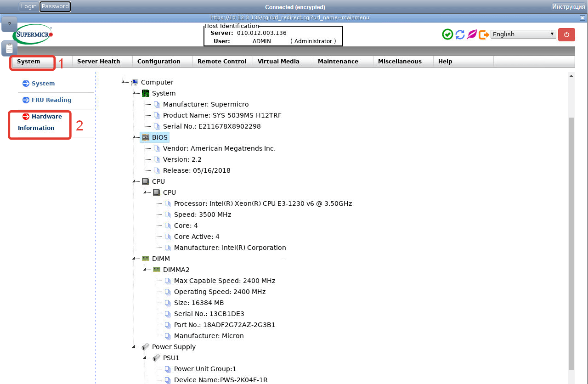588x384 pixels.
Task: Open the Maintenance menu
Action: (338, 62)
